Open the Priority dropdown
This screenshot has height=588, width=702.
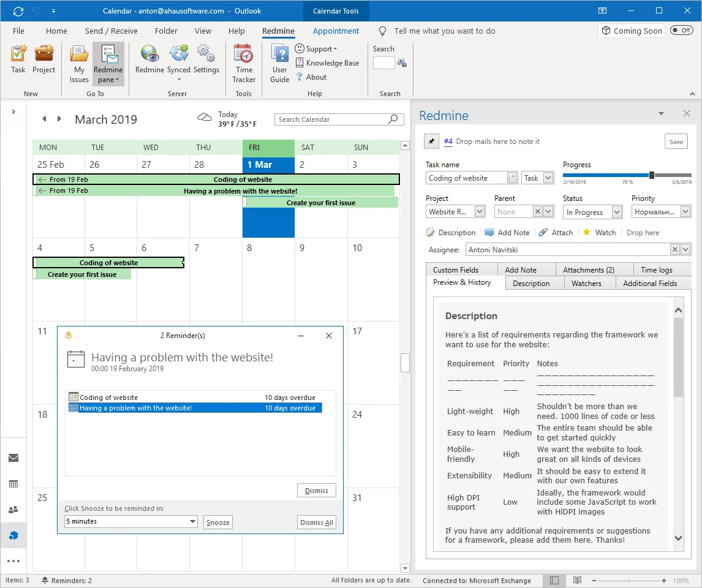tap(685, 212)
